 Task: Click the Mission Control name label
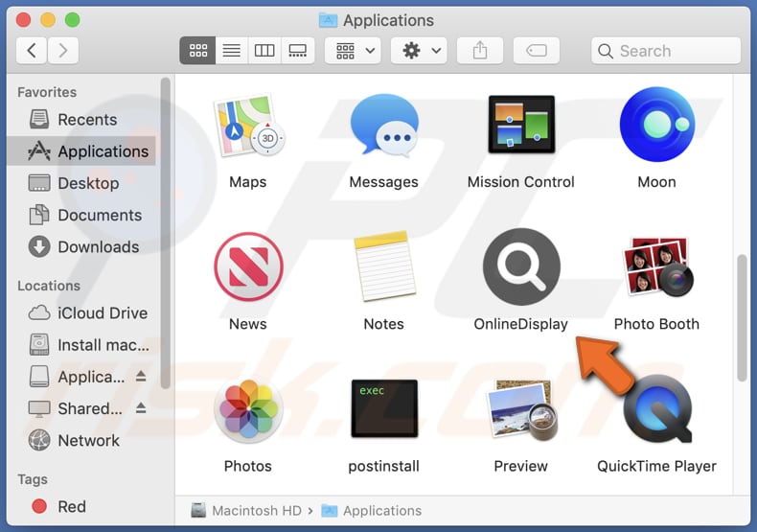click(x=521, y=182)
